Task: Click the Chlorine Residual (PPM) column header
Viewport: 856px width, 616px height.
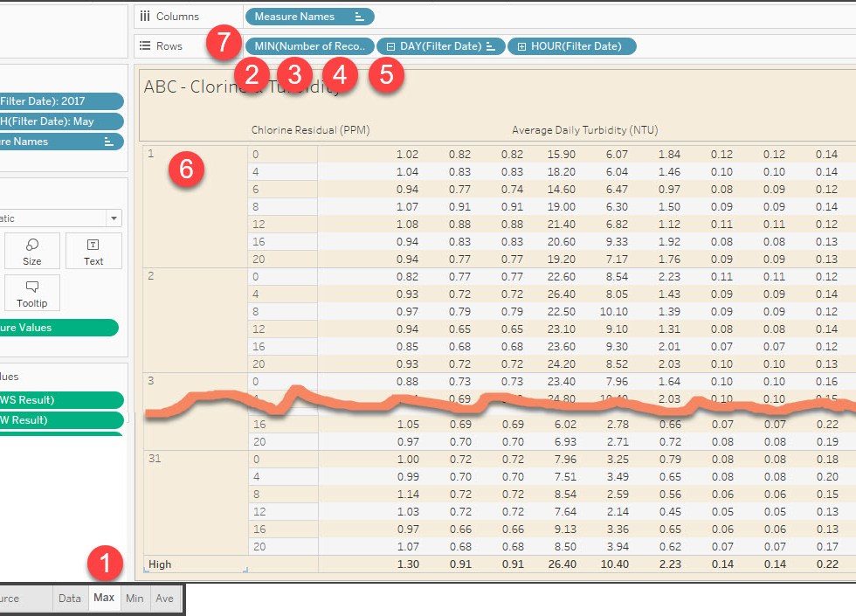Action: tap(310, 130)
